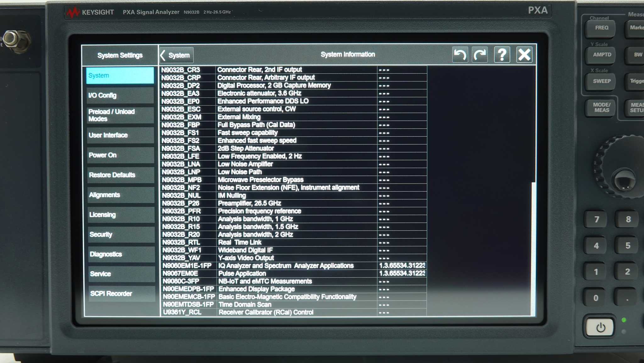
Task: Click the options list scrollbar
Action: point(533,249)
